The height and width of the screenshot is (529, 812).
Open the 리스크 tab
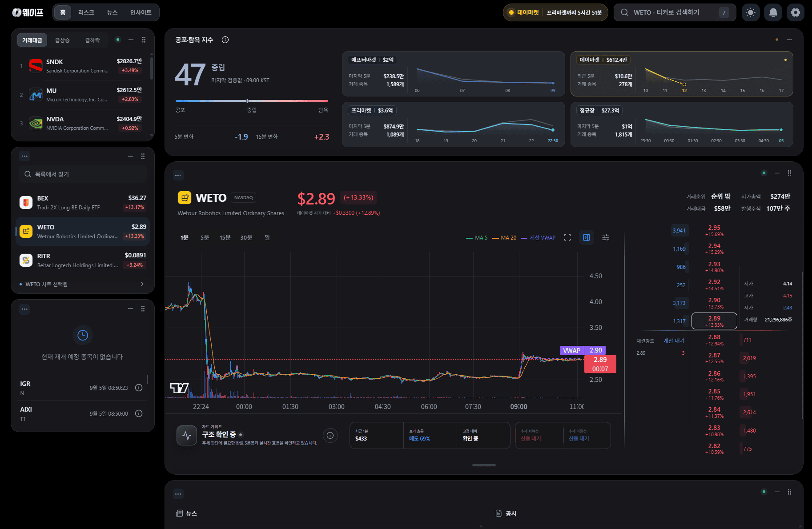(86, 12)
